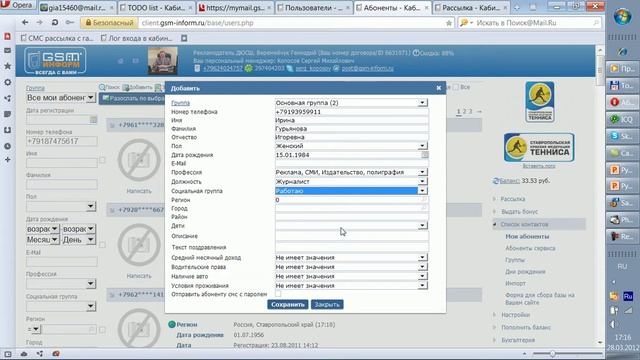Open Дни рождения in the right menu
The width and height of the screenshot is (640, 360).
click(525, 271)
